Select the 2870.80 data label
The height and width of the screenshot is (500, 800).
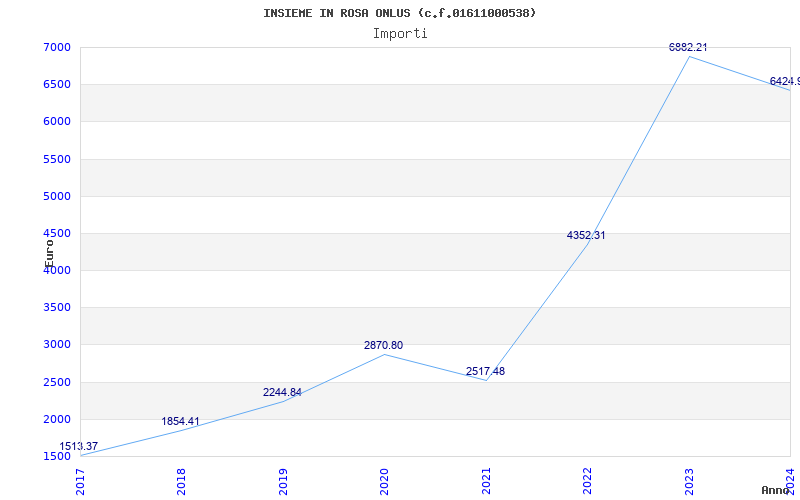383,345
